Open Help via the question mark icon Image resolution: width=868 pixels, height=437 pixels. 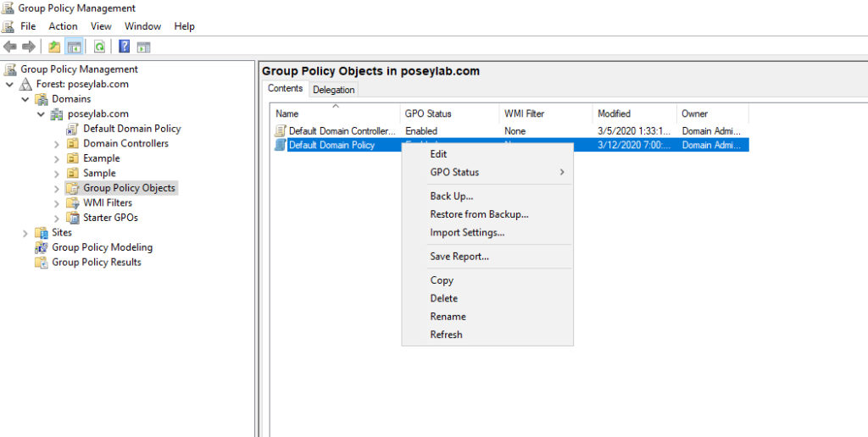click(125, 47)
